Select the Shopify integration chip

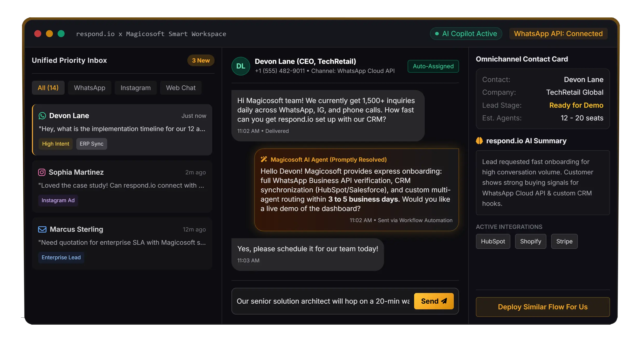pyautogui.click(x=530, y=241)
